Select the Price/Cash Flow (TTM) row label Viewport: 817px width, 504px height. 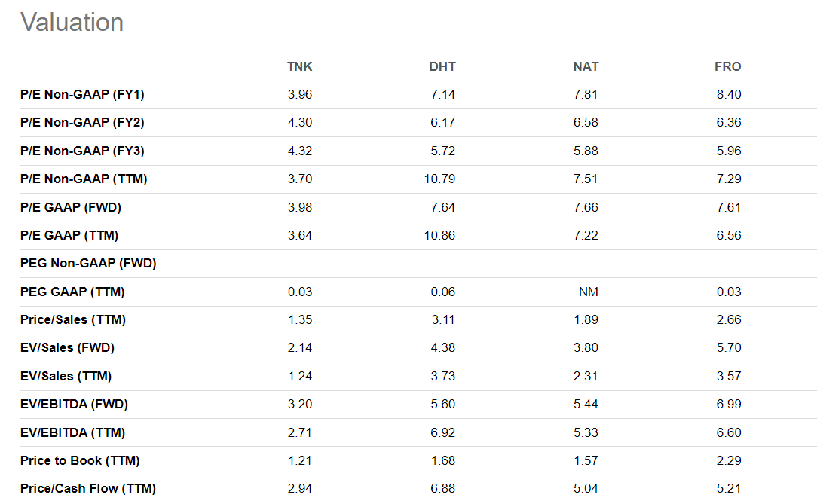tap(88, 488)
